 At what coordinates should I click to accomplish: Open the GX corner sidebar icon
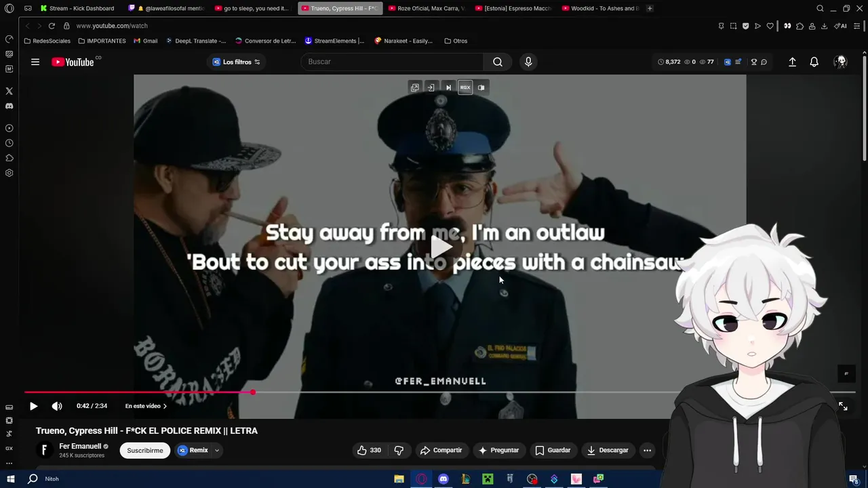click(9, 448)
